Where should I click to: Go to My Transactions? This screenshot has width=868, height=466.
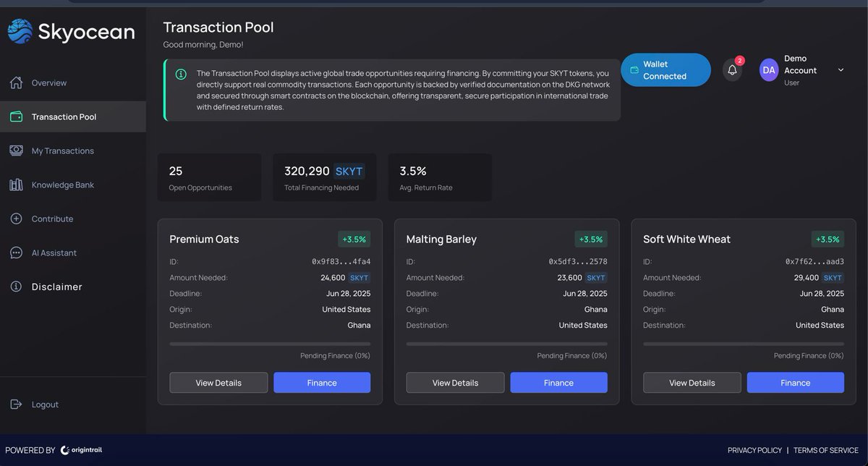point(72,151)
